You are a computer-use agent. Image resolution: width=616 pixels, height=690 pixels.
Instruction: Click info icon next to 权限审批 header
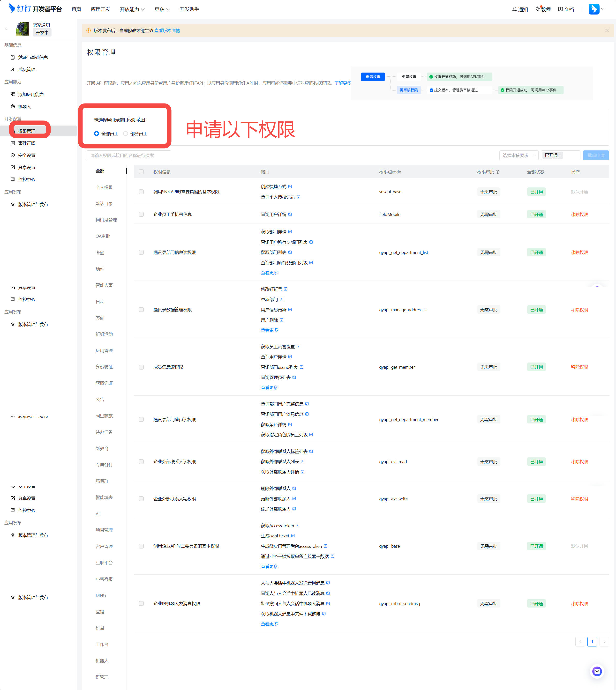click(x=497, y=172)
